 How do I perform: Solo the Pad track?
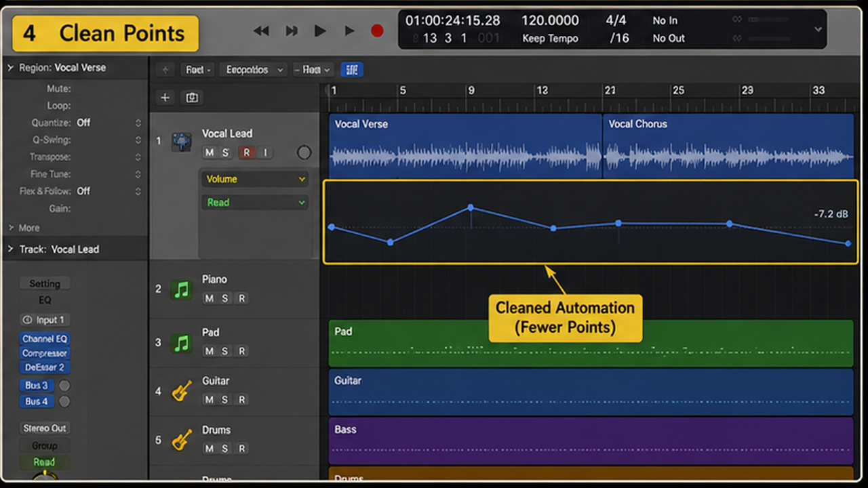pos(226,351)
